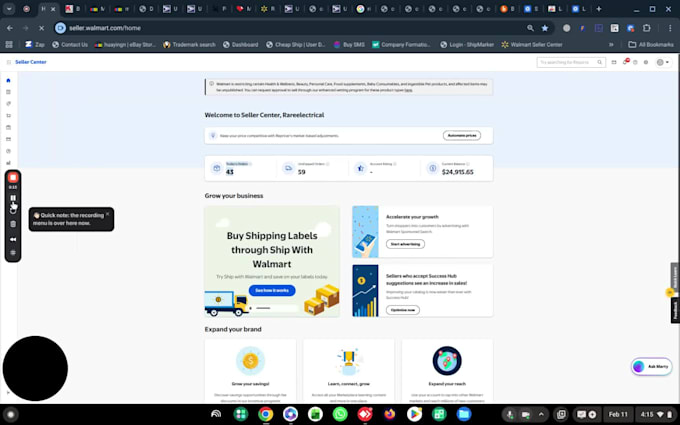Stop the screen recording with red button
The height and width of the screenshot is (425, 680).
pos(13,177)
